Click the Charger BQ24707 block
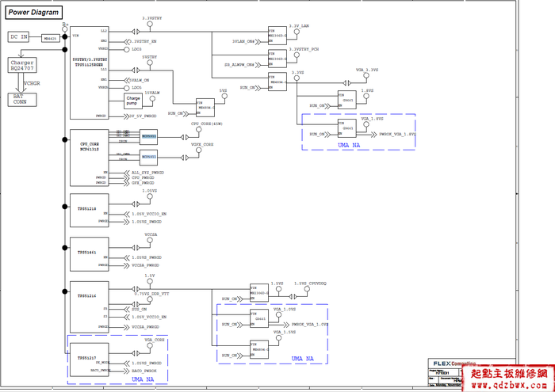Viewport: 555px width, 392px height. pos(25,67)
